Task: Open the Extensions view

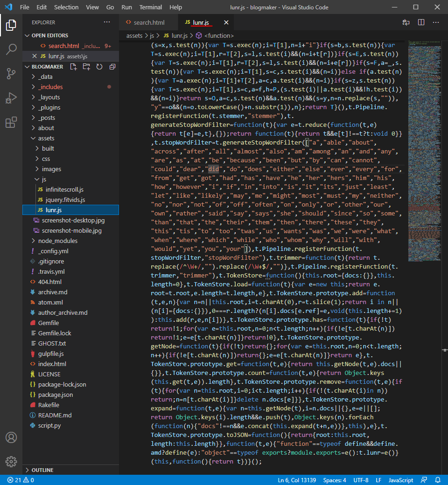Action: click(11, 123)
